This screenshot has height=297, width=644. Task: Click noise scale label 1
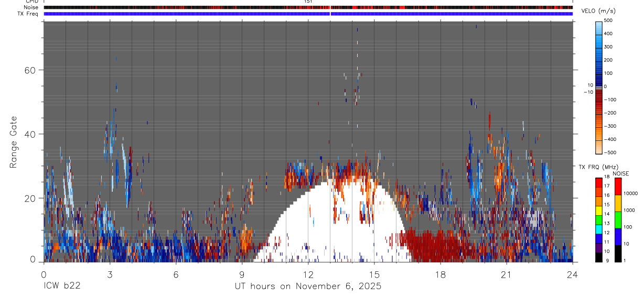625,260
